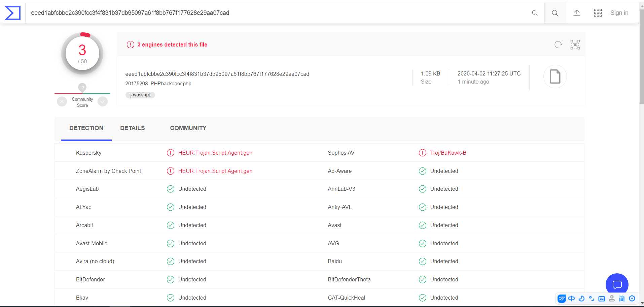Click the magnifier inside the search field

(x=535, y=13)
